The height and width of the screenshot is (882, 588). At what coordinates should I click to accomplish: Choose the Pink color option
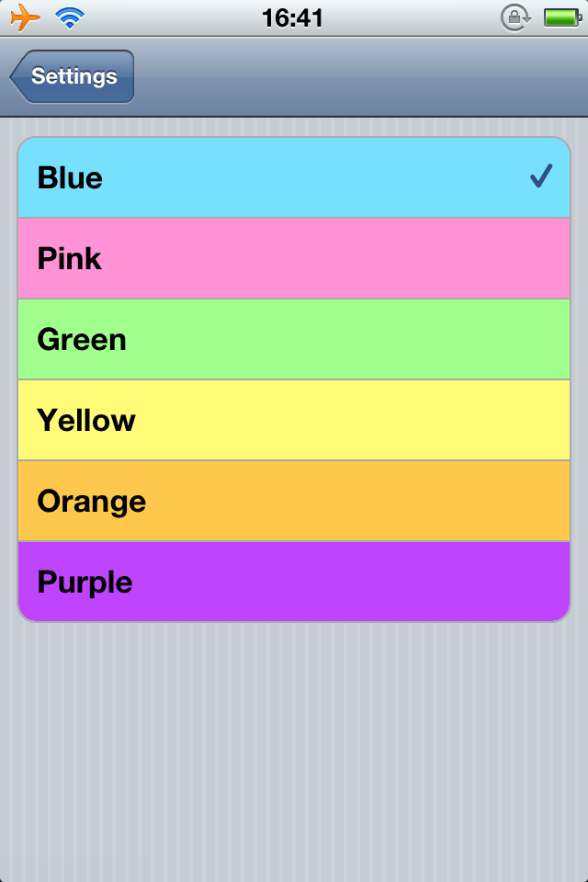[294, 259]
